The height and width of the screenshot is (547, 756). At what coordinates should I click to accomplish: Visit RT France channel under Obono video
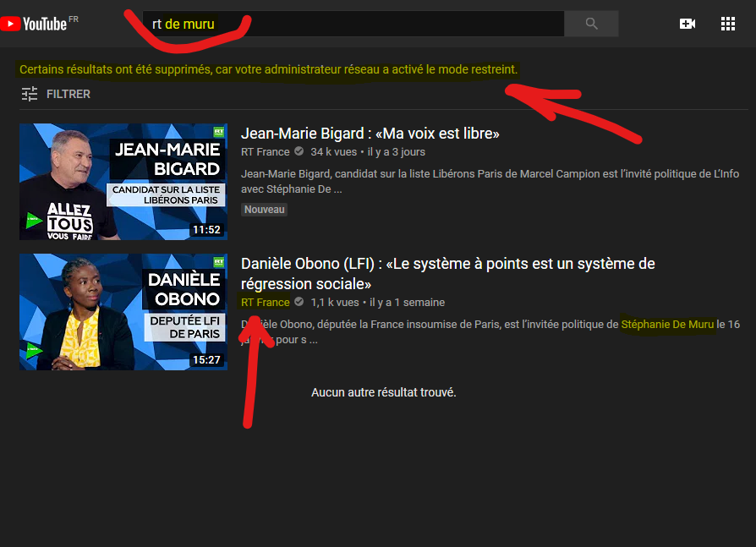click(x=266, y=302)
